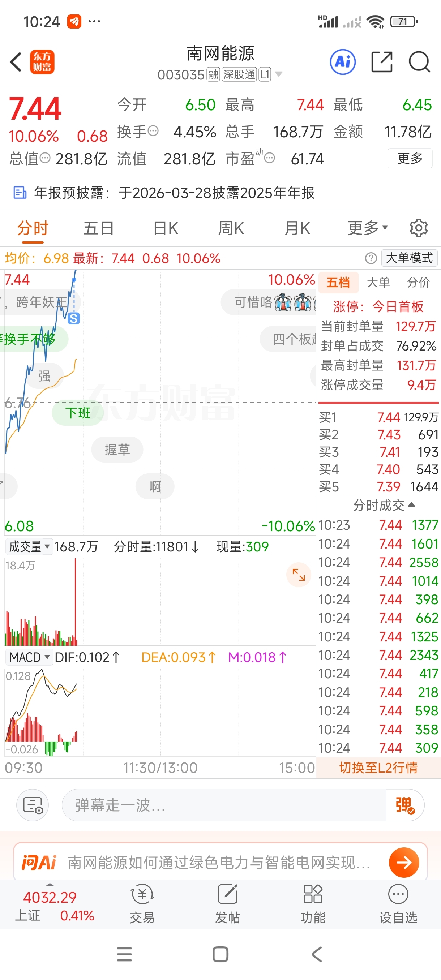Tap the 买3 row at 7.41
Image resolution: width=441 pixels, height=980 pixels.
[x=378, y=452]
